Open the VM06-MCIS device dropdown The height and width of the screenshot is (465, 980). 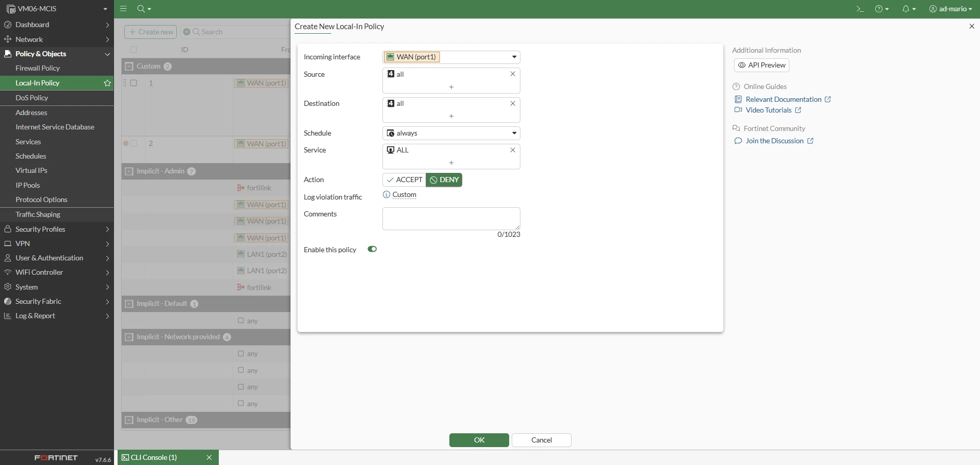[x=57, y=9]
